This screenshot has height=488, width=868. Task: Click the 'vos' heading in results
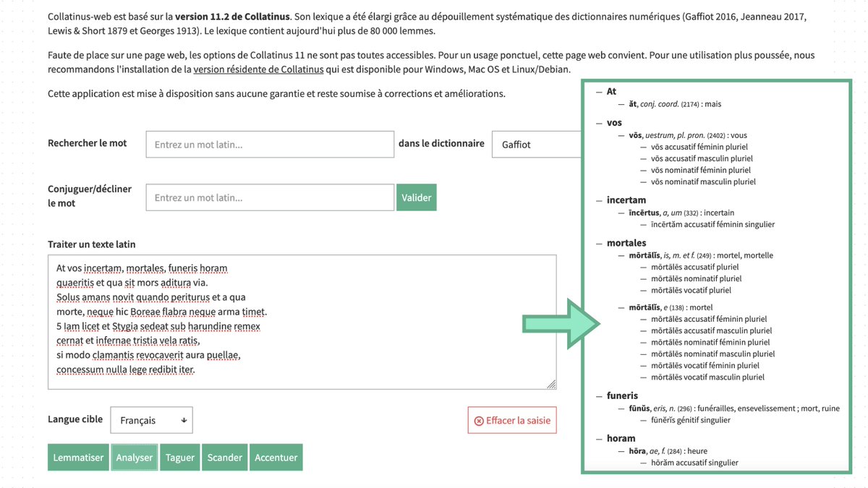[x=614, y=122]
